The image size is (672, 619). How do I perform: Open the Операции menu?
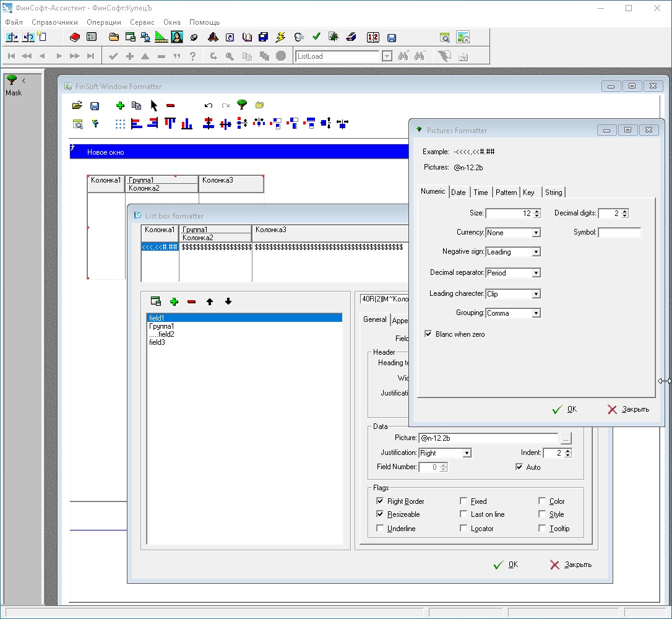tap(104, 22)
